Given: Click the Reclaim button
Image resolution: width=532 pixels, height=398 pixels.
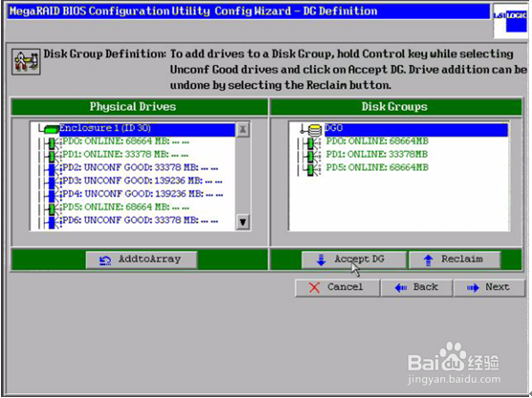Looking at the screenshot, I should pyautogui.click(x=455, y=260).
